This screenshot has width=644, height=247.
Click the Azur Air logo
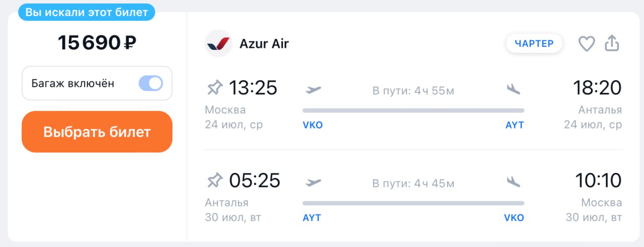[218, 44]
